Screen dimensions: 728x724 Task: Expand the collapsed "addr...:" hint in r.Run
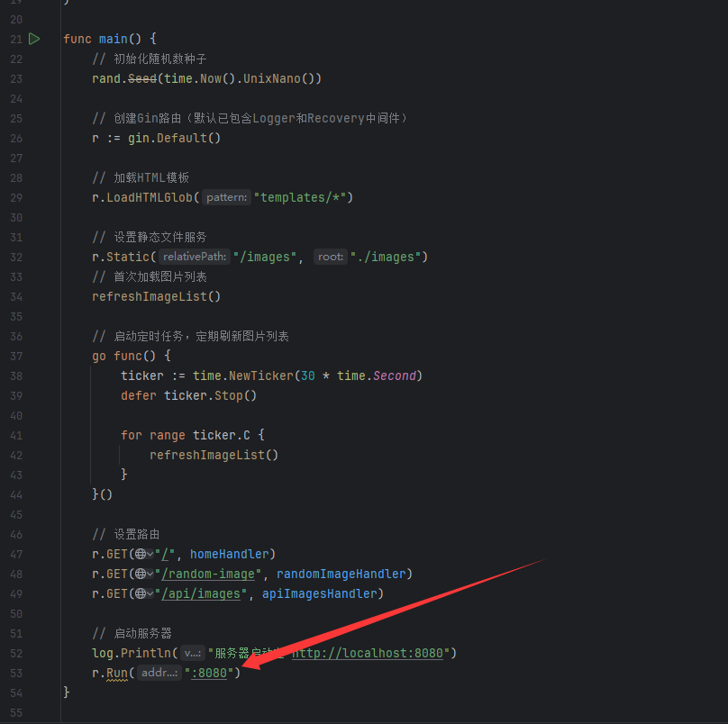(159, 673)
